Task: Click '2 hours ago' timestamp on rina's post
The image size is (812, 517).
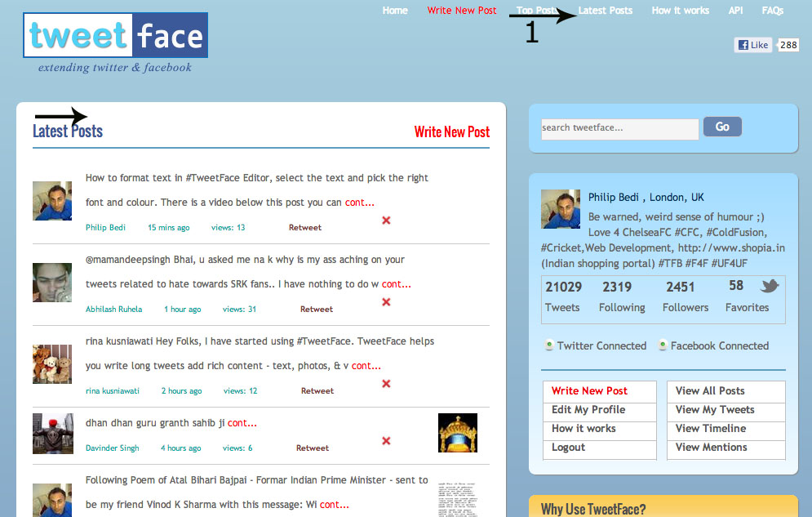Action: pyautogui.click(x=181, y=391)
